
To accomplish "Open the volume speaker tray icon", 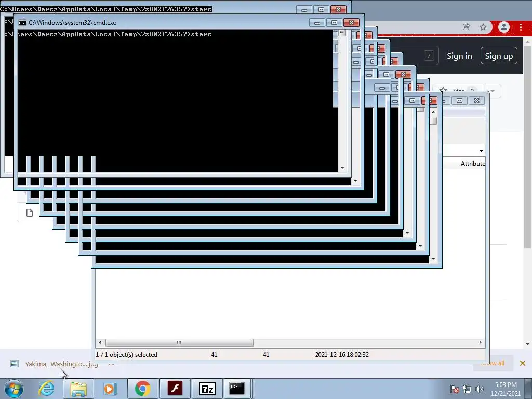I will pyautogui.click(x=479, y=389).
